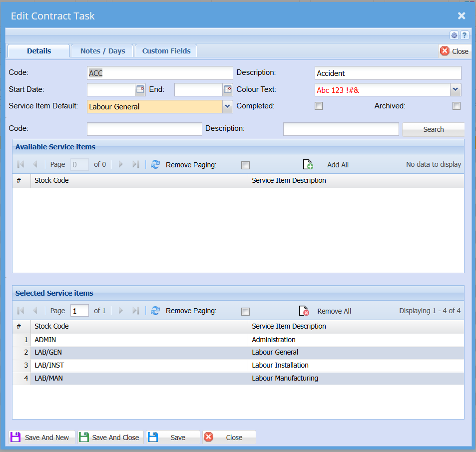This screenshot has height=452, width=476.
Task: Sort by Stock Code in Selected items
Action: coord(51,326)
